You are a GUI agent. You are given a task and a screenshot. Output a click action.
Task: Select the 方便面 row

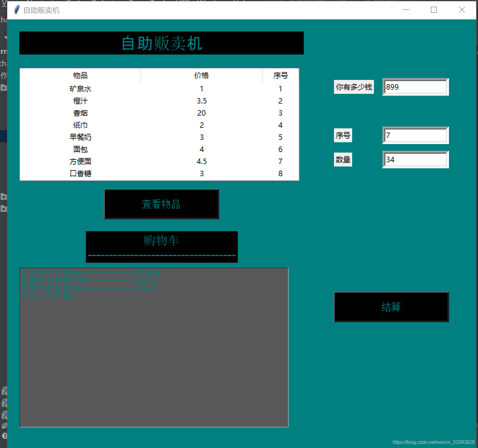159,161
